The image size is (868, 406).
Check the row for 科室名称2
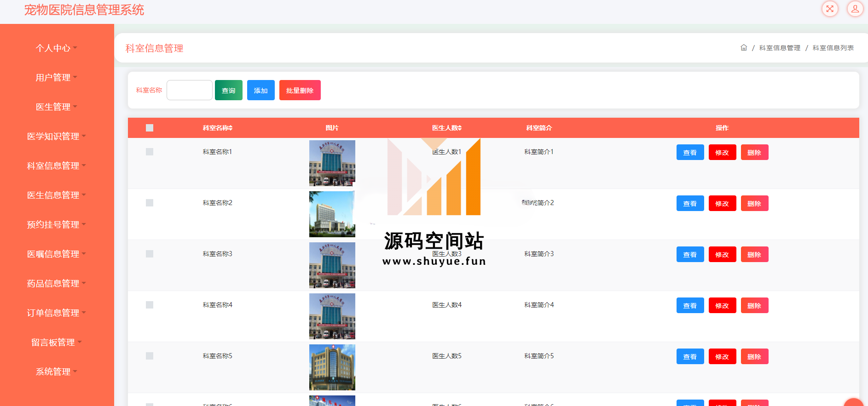(150, 203)
